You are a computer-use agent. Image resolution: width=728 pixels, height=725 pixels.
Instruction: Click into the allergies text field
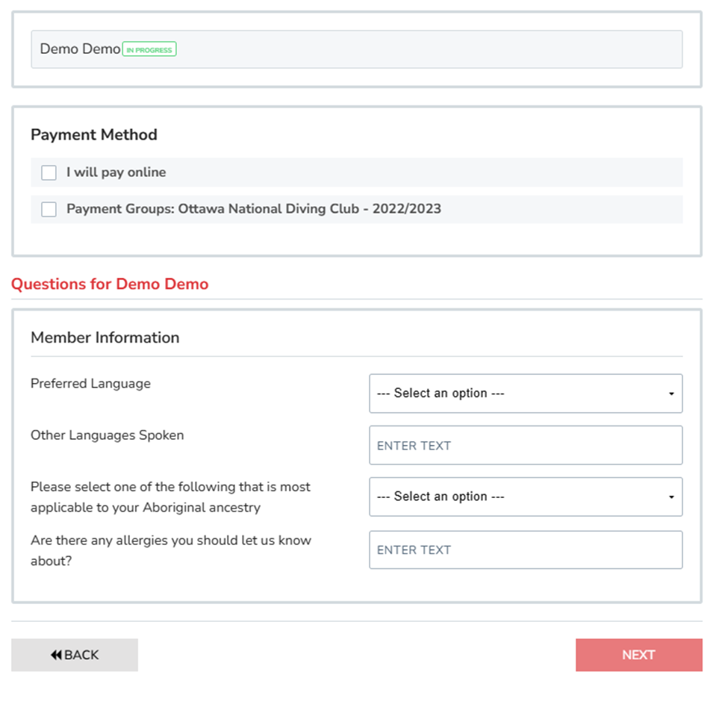coord(525,550)
